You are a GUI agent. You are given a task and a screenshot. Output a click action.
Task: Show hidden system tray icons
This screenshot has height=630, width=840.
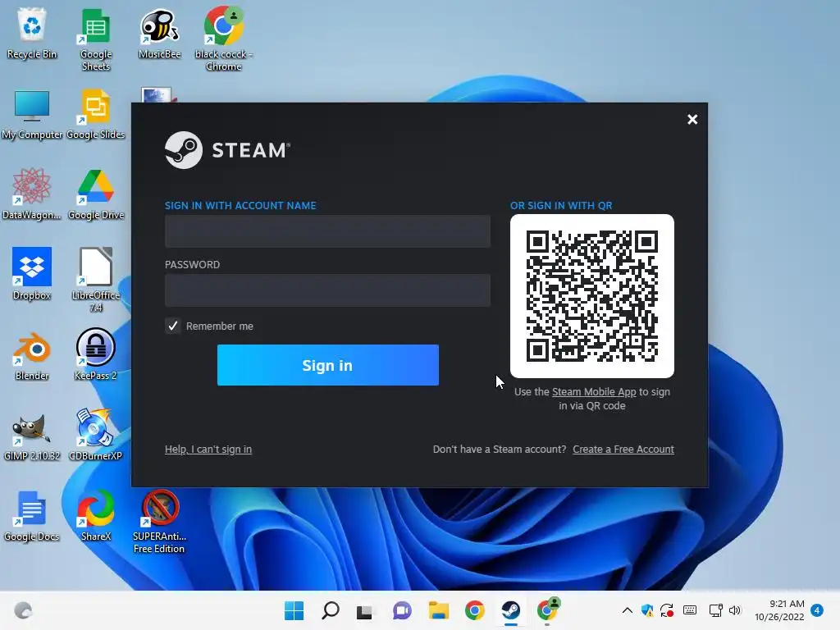(x=628, y=610)
